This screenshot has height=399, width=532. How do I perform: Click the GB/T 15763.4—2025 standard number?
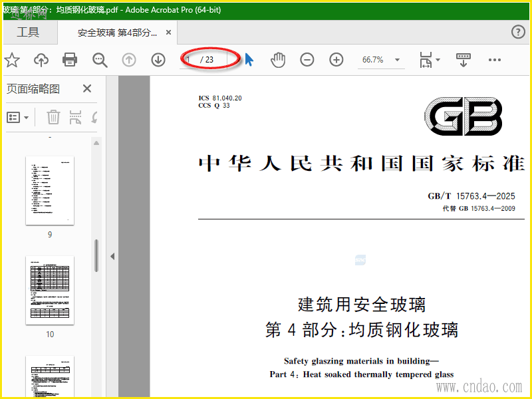(471, 196)
